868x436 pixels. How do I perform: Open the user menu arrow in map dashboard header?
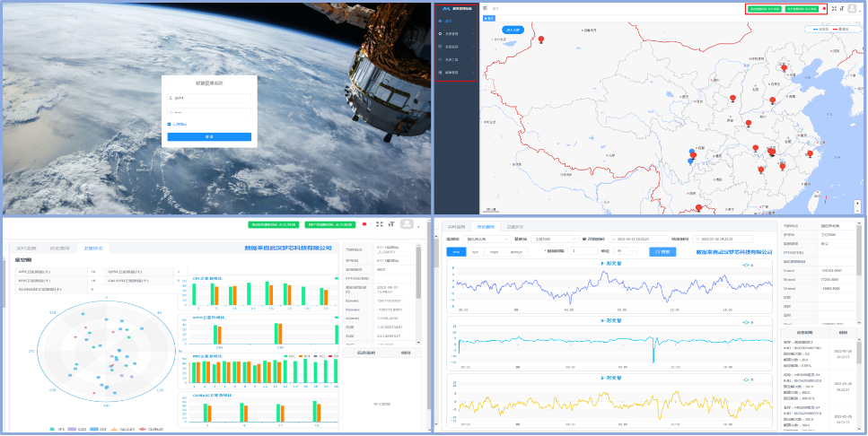pos(860,10)
